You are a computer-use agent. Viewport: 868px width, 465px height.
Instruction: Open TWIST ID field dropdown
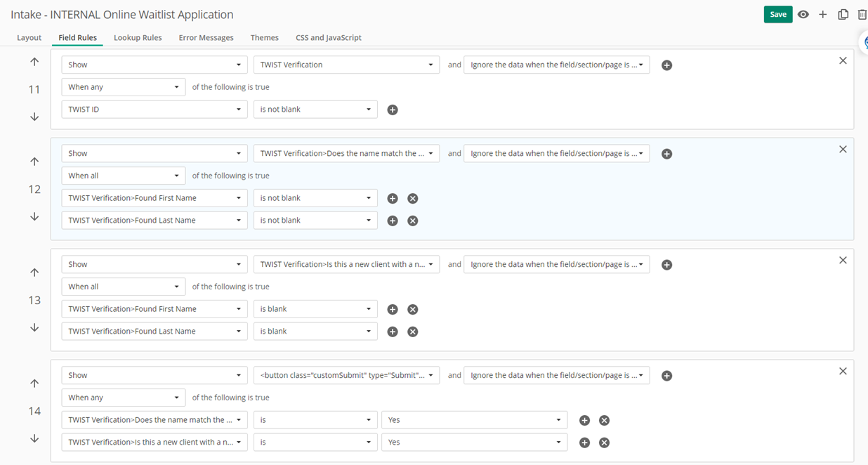click(154, 110)
